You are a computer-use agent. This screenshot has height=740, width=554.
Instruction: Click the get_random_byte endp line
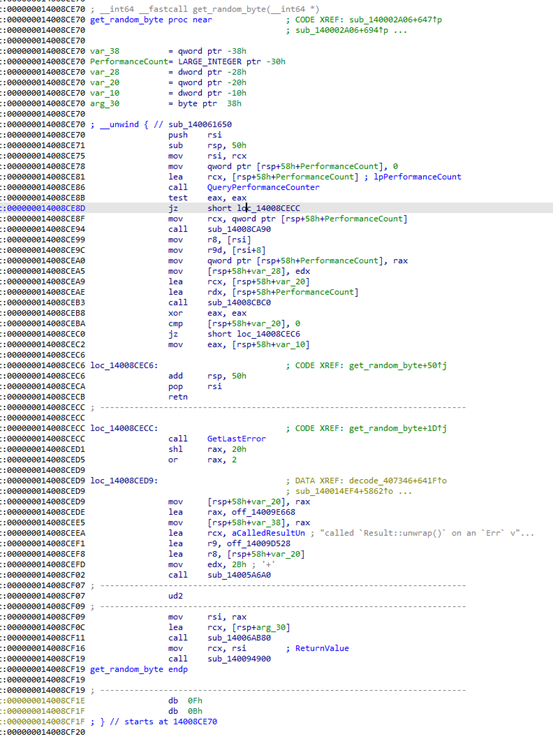(x=139, y=669)
